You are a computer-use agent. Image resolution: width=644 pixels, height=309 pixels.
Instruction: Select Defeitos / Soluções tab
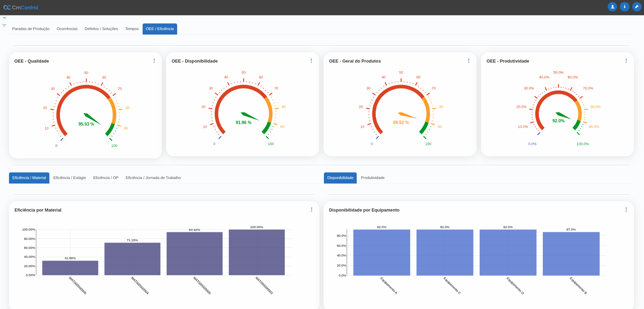click(x=101, y=29)
